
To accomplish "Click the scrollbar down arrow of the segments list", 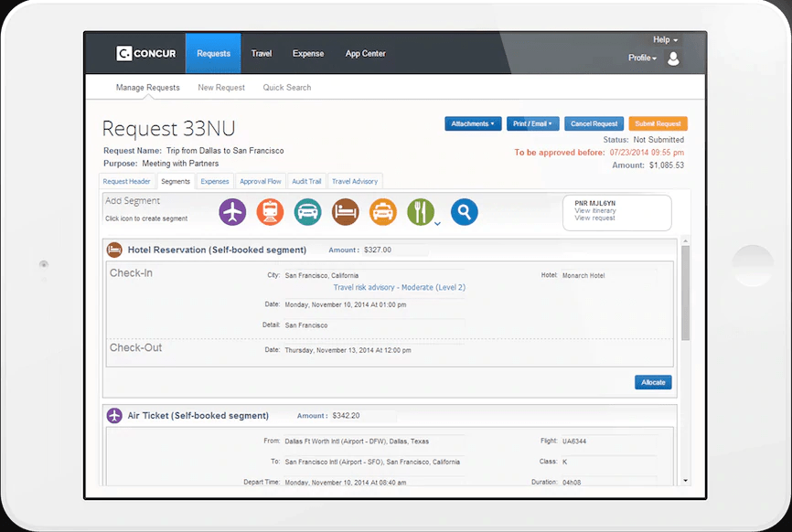I will point(685,481).
